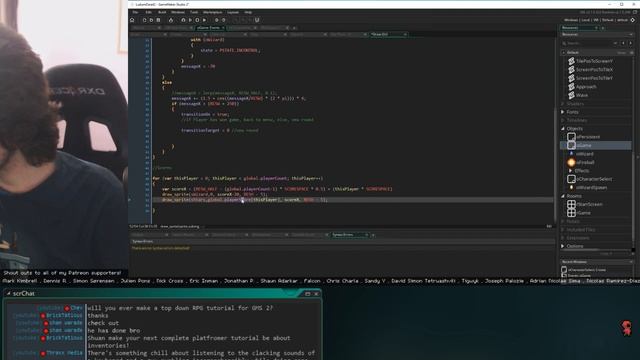Select the oWizard object
The height and width of the screenshot is (360, 640).
(x=581, y=154)
